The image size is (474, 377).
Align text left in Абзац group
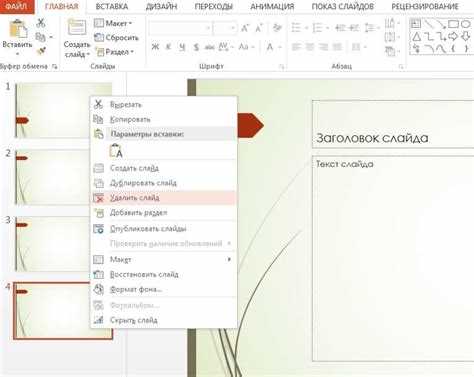[x=296, y=47]
